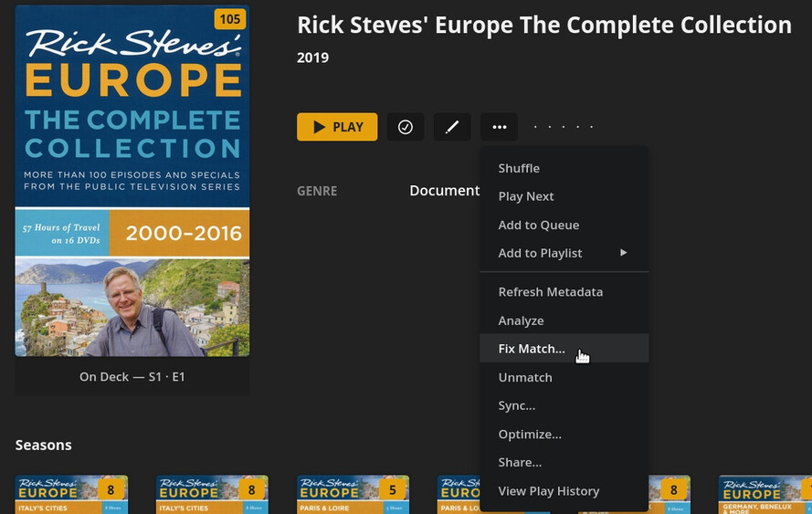Click the show title text

(x=544, y=25)
